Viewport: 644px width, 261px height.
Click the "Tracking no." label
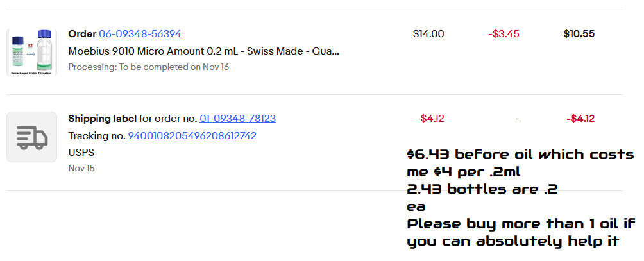point(96,136)
